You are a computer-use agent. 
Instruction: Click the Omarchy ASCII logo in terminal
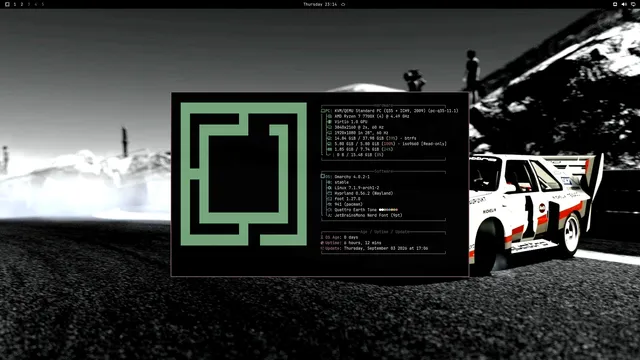pyautogui.click(x=244, y=174)
